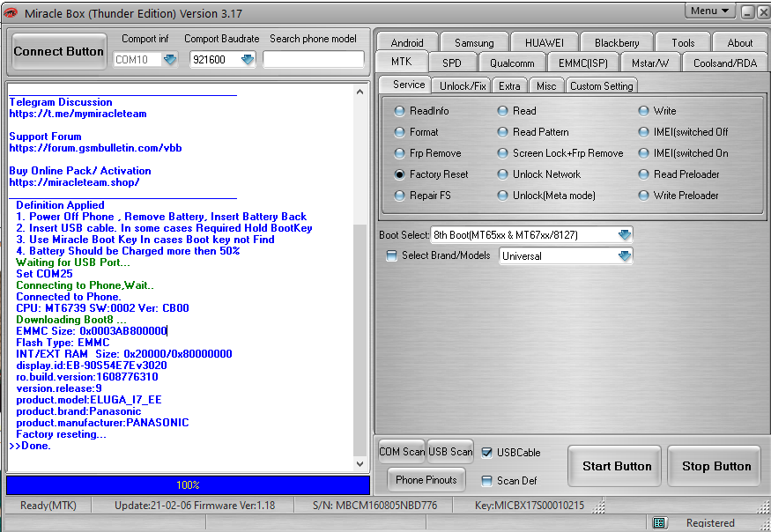Open the About tab
The width and height of the screenshot is (771, 532).
[739, 43]
